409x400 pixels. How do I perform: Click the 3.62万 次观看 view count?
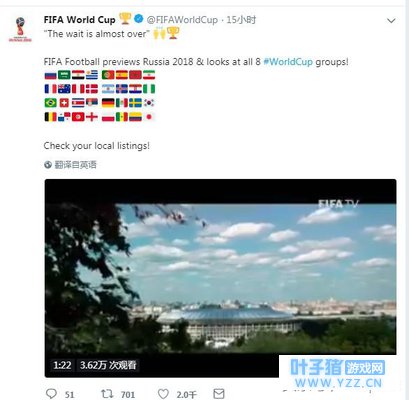click(x=108, y=365)
